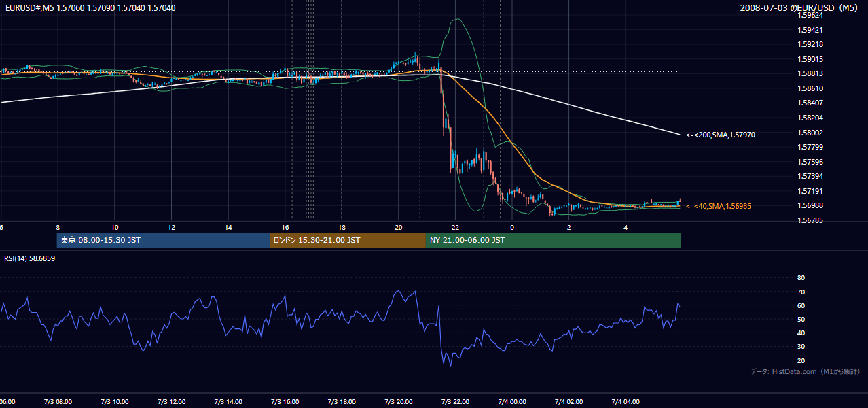Click price axis label 1.56785

(x=811, y=220)
